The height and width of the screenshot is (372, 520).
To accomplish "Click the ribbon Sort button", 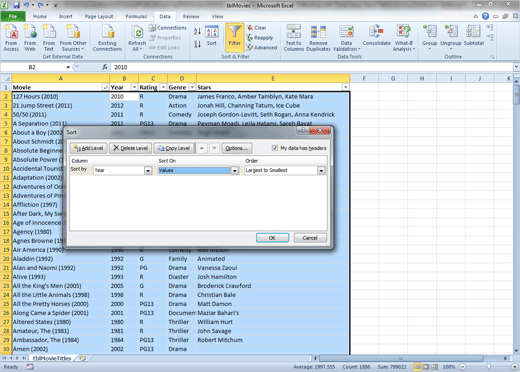I will click(212, 36).
